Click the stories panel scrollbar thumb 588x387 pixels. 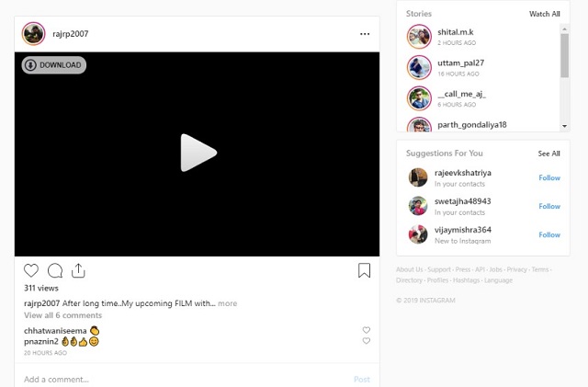click(x=565, y=55)
